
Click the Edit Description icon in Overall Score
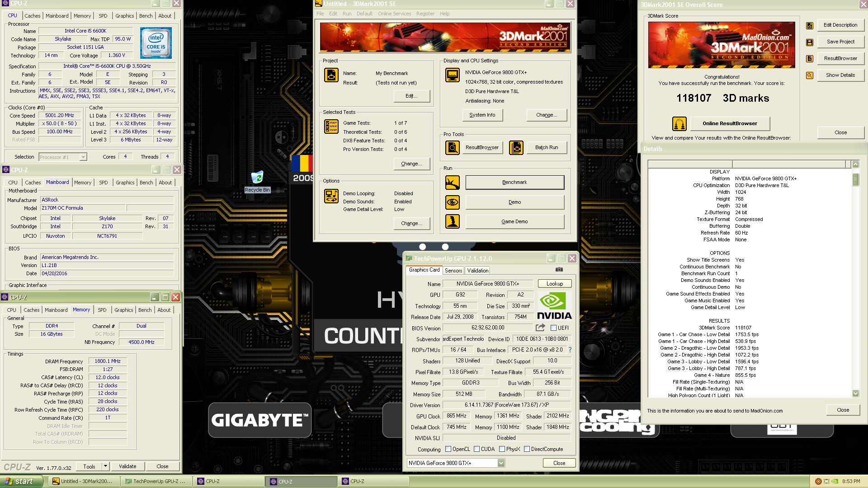pyautogui.click(x=810, y=26)
